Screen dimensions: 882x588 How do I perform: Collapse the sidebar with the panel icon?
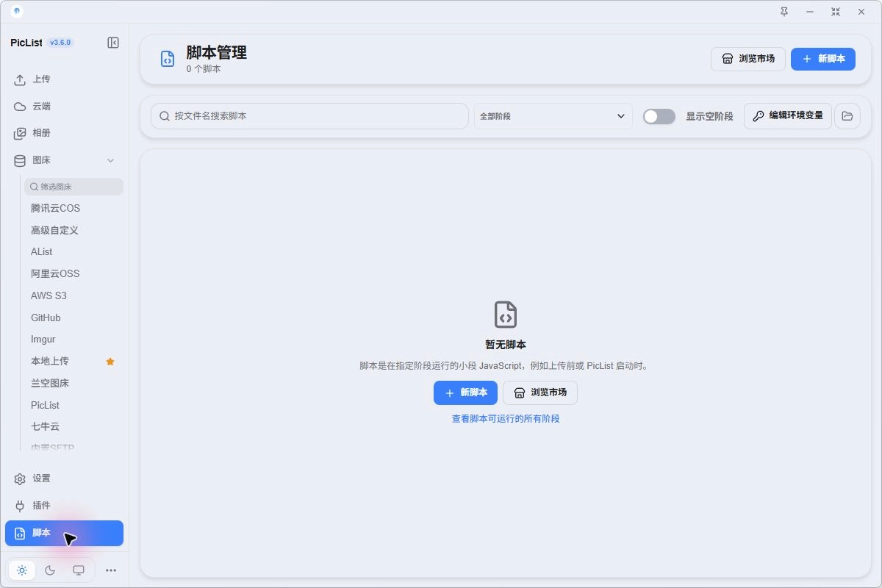pos(113,43)
